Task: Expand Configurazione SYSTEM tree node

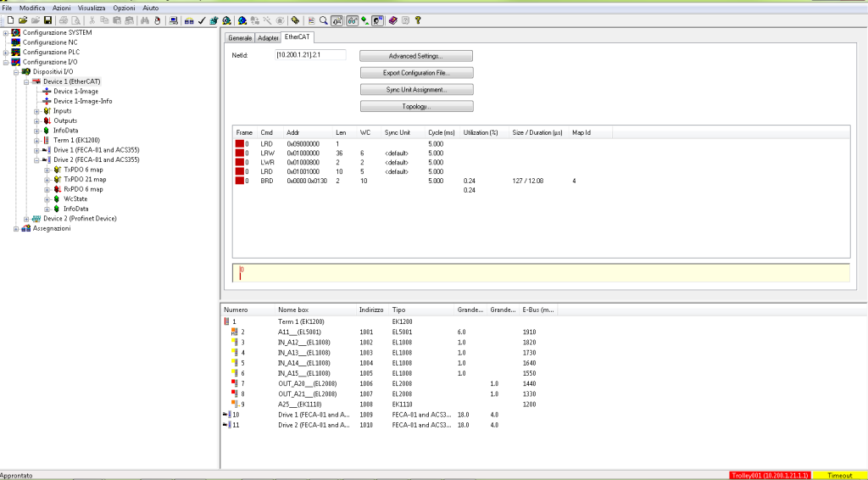Action: (x=6, y=33)
